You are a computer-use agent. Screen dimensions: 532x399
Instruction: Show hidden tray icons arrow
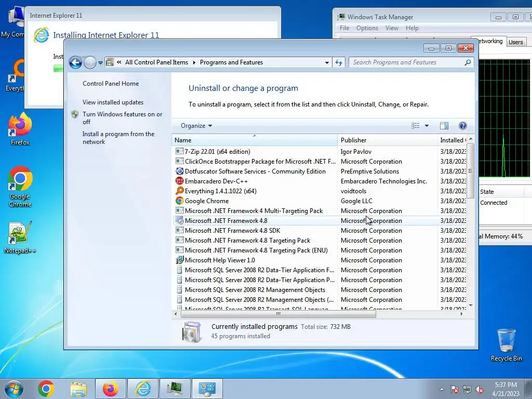click(442, 389)
